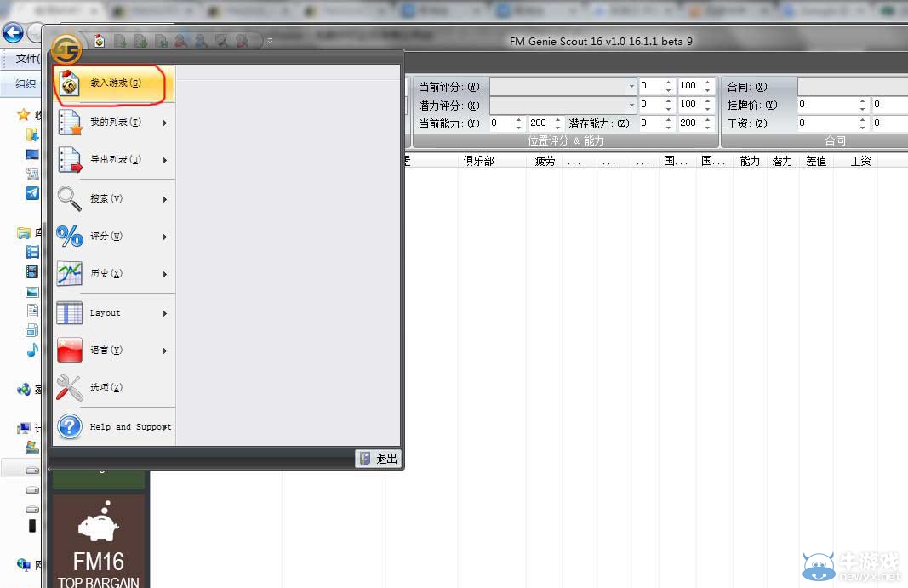Open the 语言 (Y) language entry
Image resolution: width=908 pixels, height=588 pixels.
click(114, 351)
